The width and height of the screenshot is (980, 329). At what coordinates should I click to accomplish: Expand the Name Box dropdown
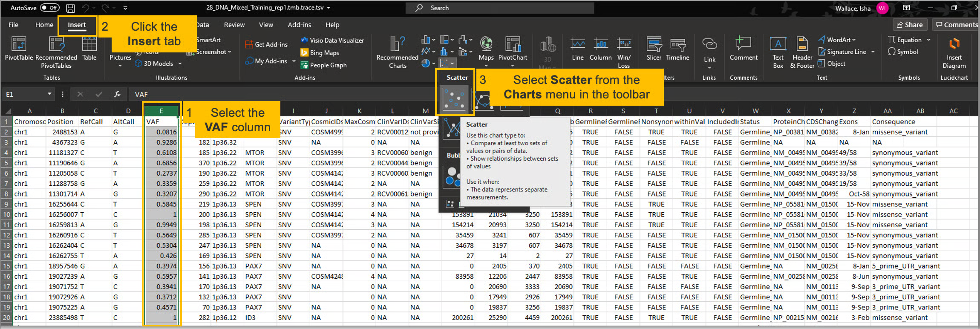[x=49, y=94]
